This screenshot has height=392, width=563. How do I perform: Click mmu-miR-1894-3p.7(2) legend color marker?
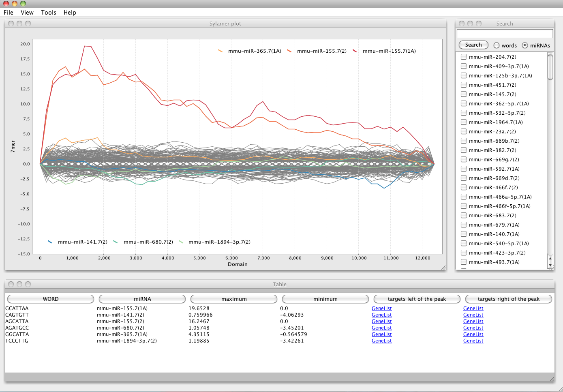181,242
